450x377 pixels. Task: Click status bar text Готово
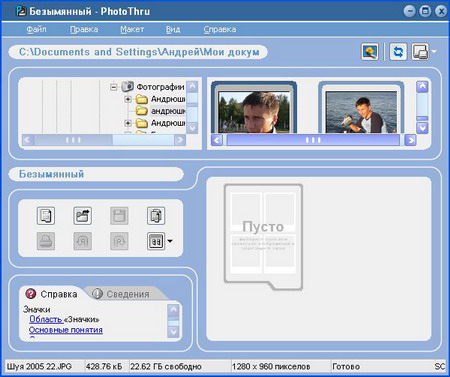pos(346,366)
